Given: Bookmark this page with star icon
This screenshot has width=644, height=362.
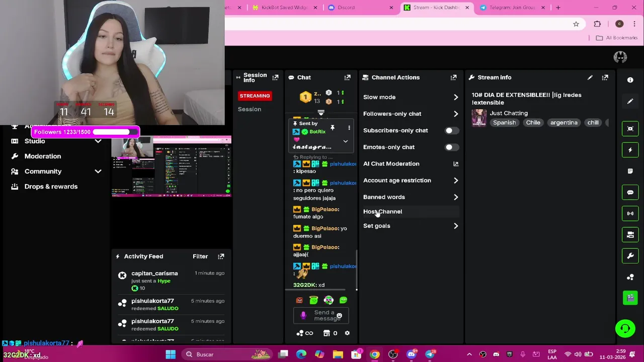Looking at the screenshot, I should (x=576, y=24).
